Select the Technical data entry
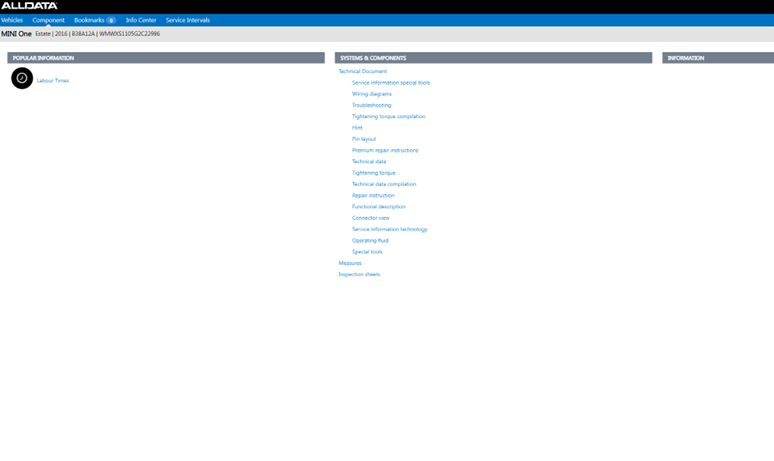This screenshot has height=461, width=774. pos(369,161)
